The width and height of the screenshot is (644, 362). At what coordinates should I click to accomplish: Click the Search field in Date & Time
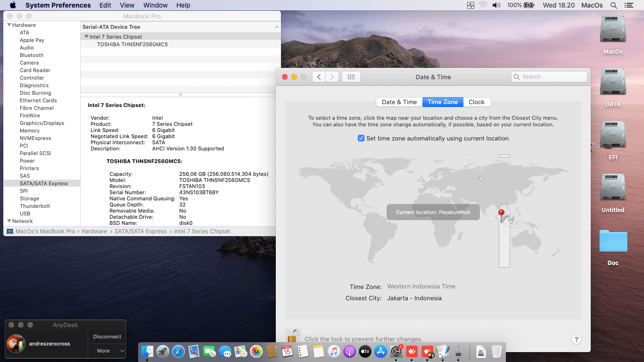(549, 77)
